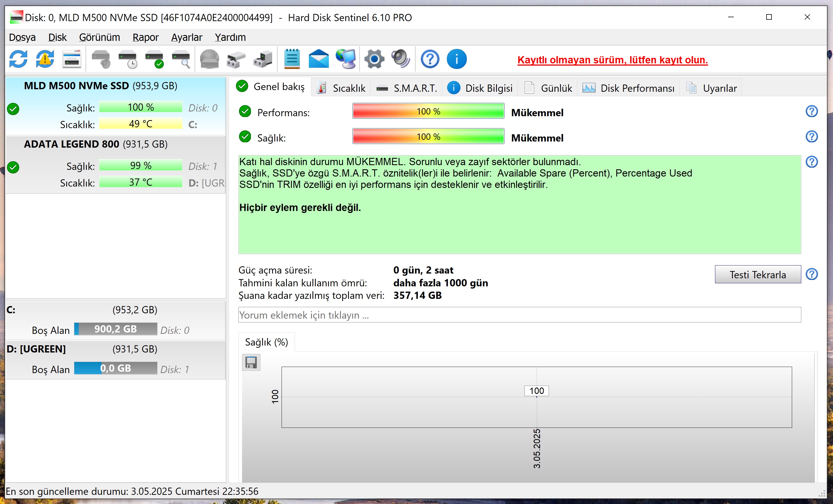Click the help icon next to Sağlık bar

tap(811, 136)
